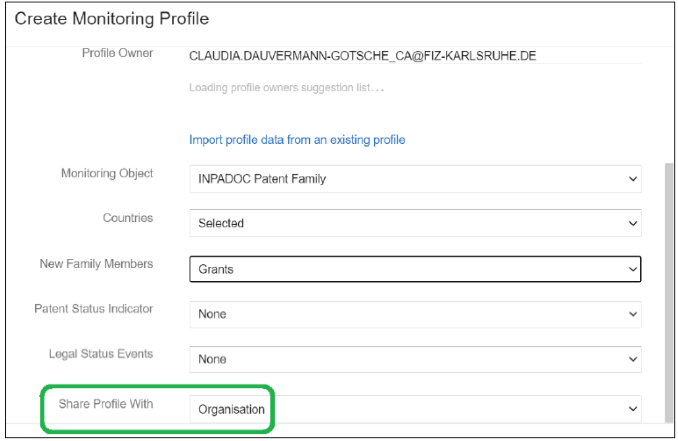The width and height of the screenshot is (678, 441).
Task: Click the Countries dropdown chevron arrow
Action: [x=633, y=224]
